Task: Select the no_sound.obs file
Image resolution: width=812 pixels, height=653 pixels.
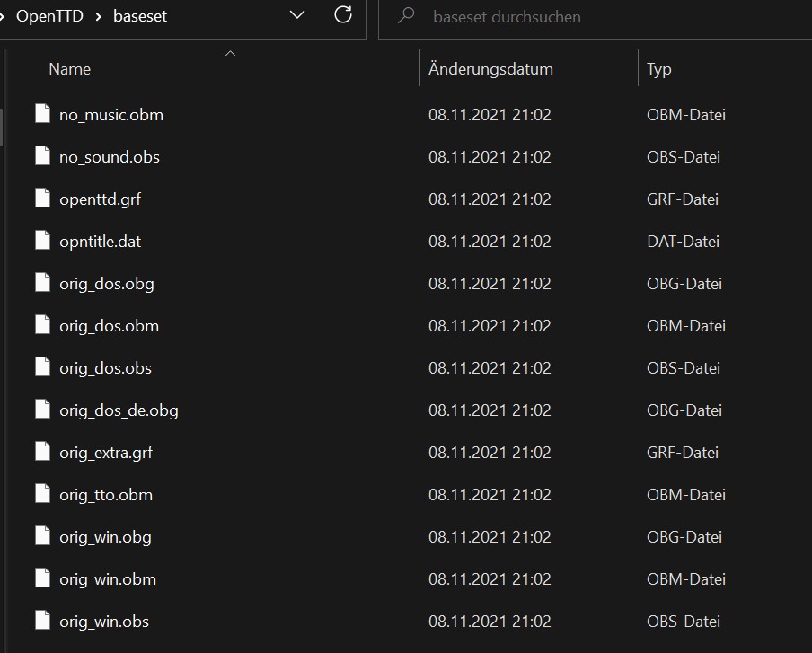Action: click(110, 156)
